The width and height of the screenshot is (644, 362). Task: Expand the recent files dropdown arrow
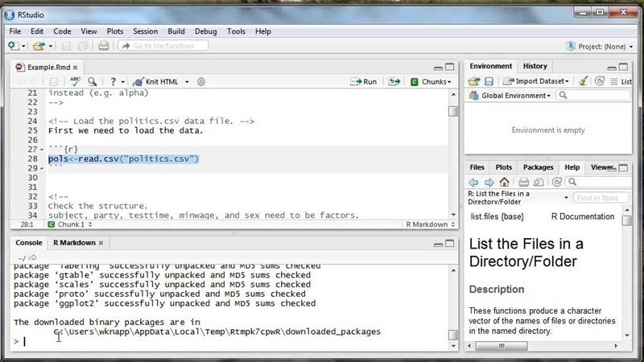[51, 47]
